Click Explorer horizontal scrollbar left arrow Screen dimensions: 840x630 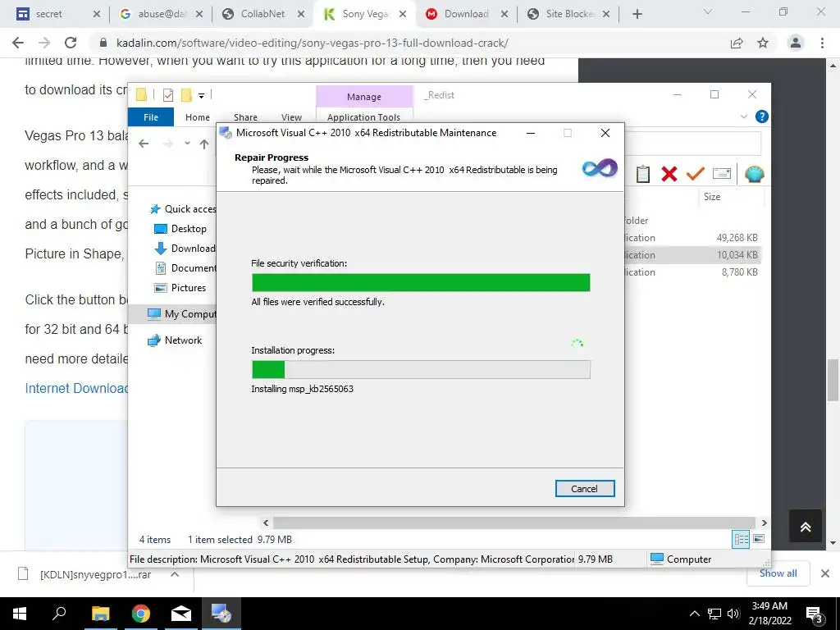(267, 523)
